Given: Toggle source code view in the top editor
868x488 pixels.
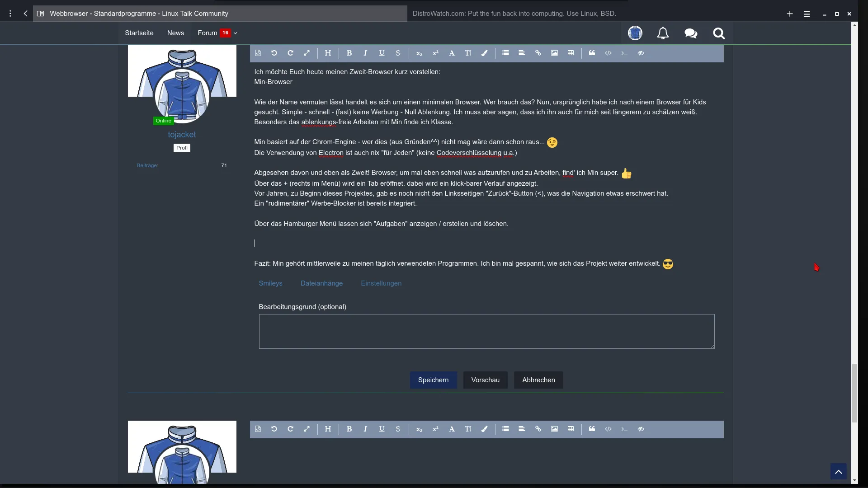Looking at the screenshot, I should (x=258, y=53).
